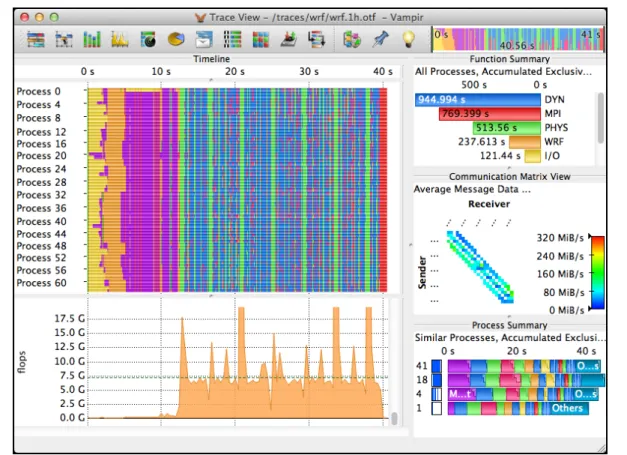The width and height of the screenshot is (627, 455).
Task: Click the Vampir logo in title bar
Action: [x=200, y=18]
